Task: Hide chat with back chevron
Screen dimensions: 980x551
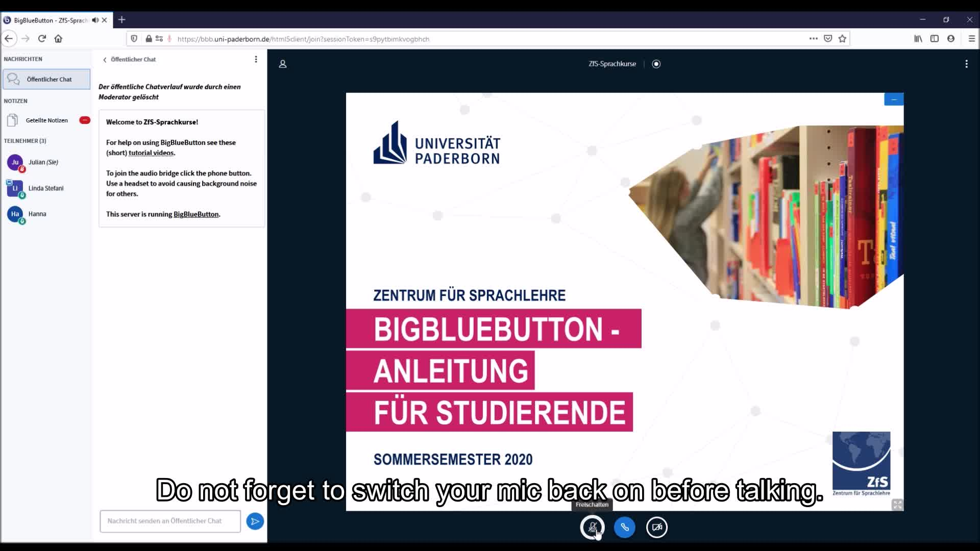Action: 105,60
